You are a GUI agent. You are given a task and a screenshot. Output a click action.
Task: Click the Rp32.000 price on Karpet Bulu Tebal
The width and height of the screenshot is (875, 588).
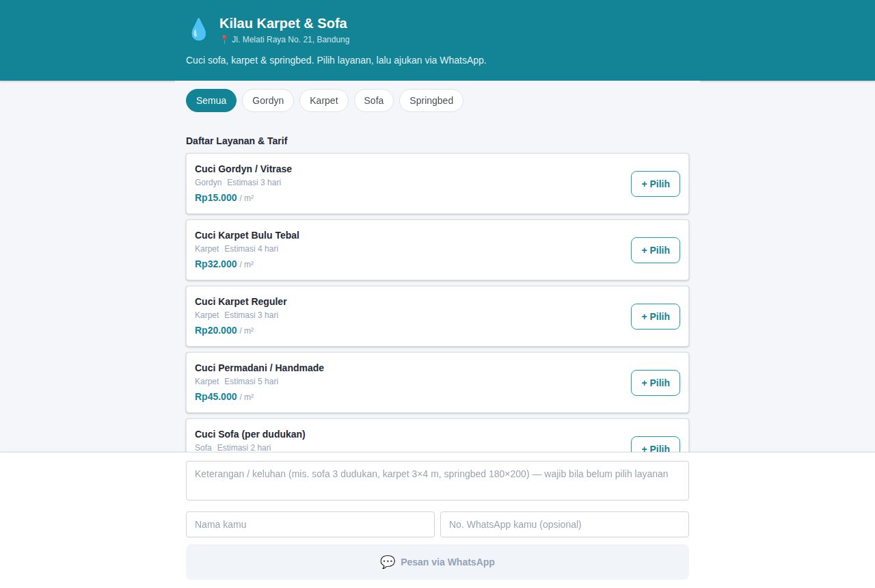[x=216, y=264]
